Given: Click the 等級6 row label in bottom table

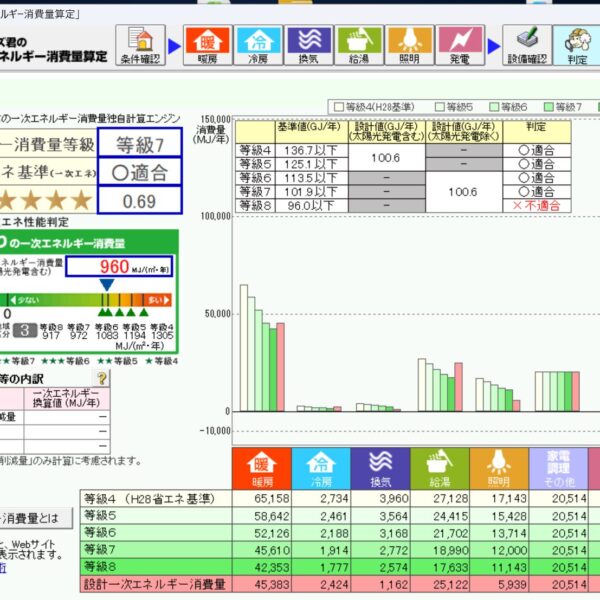Looking at the screenshot, I should coord(156,533).
